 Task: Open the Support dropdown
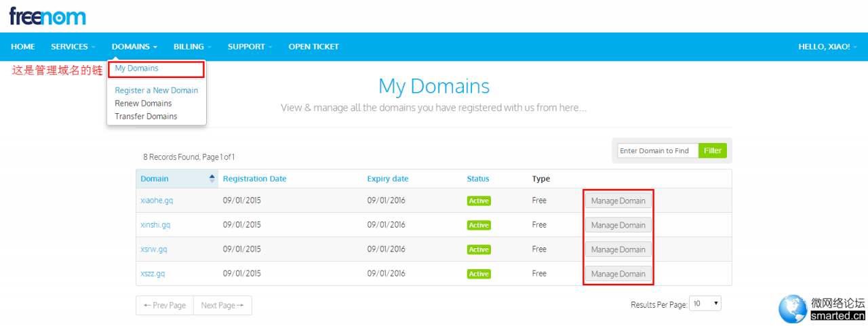250,47
